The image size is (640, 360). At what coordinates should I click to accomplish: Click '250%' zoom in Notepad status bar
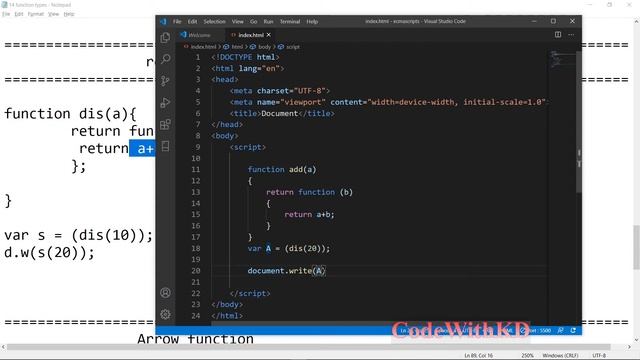tap(527, 356)
